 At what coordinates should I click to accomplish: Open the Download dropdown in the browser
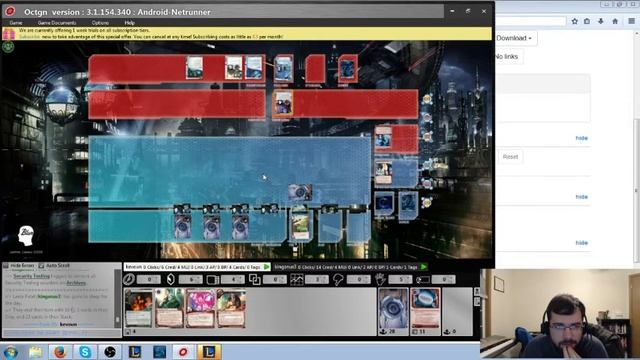coord(516,38)
